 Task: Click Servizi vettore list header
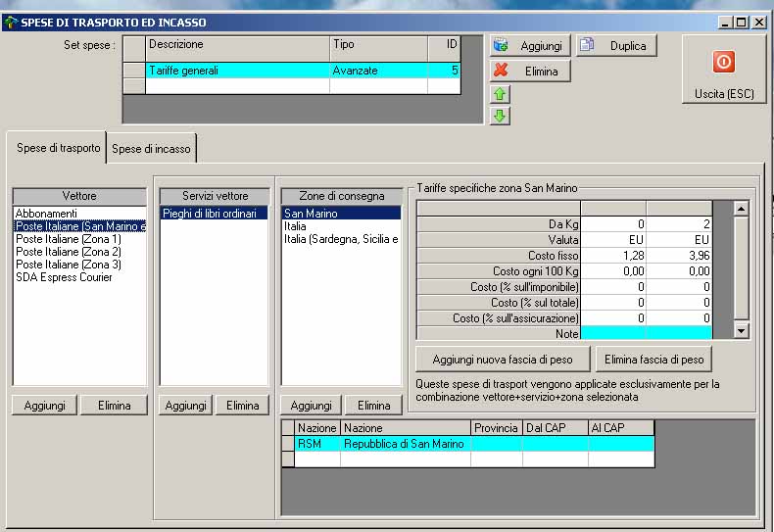[x=215, y=196]
